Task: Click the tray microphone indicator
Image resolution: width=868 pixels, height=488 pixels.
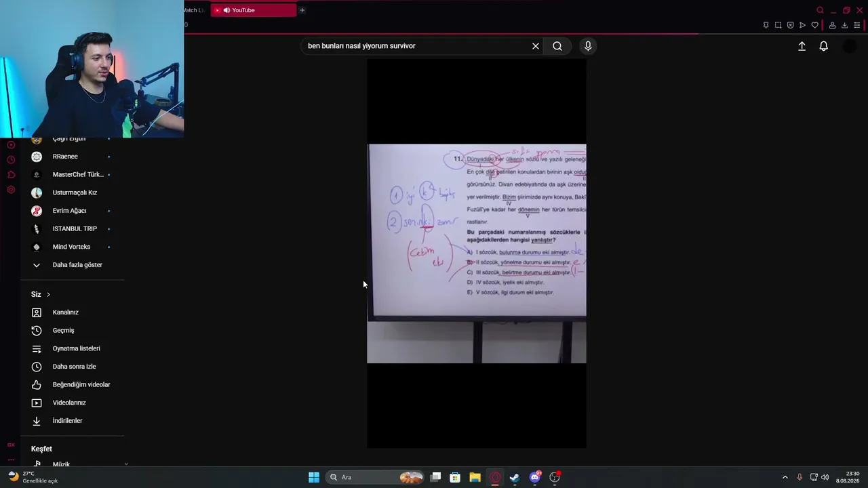Action: tap(800, 477)
